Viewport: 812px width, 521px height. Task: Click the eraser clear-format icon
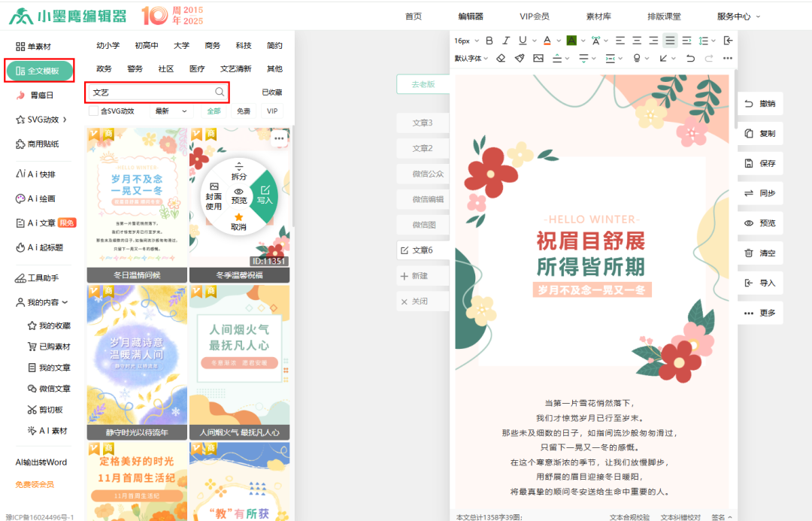pos(501,58)
